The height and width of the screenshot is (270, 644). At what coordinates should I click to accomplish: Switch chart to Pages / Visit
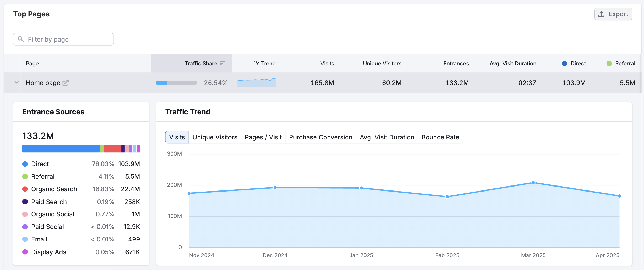pos(263,137)
